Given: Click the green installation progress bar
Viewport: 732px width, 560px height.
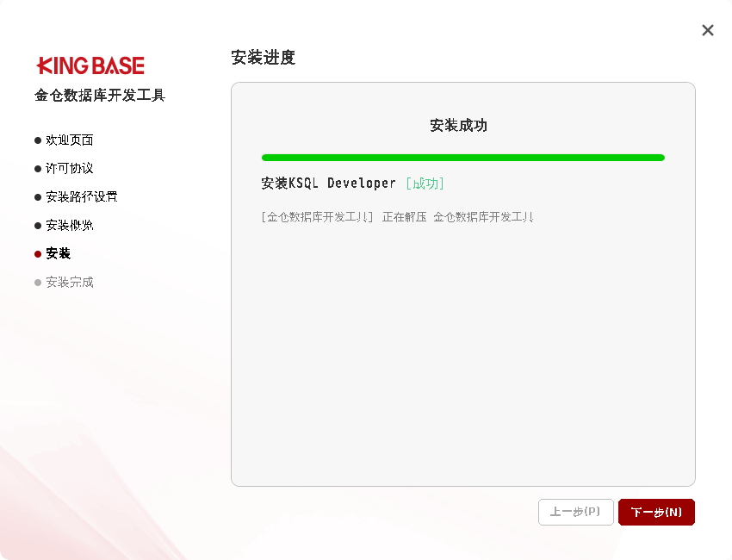Looking at the screenshot, I should [462, 158].
